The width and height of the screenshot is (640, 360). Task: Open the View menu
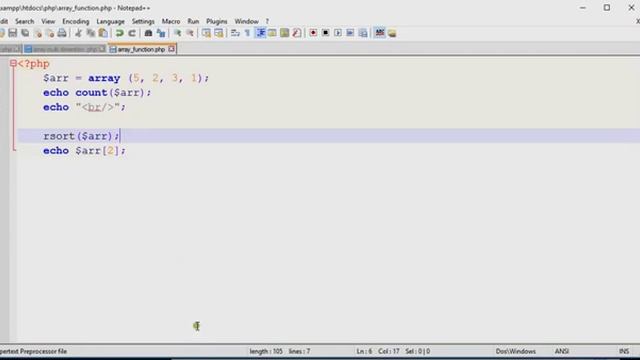(48, 21)
